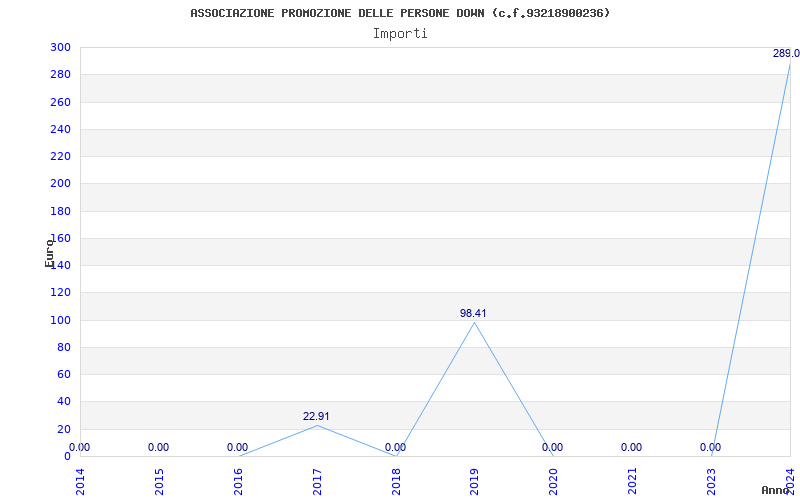Click the 98.41 data value label

(473, 313)
